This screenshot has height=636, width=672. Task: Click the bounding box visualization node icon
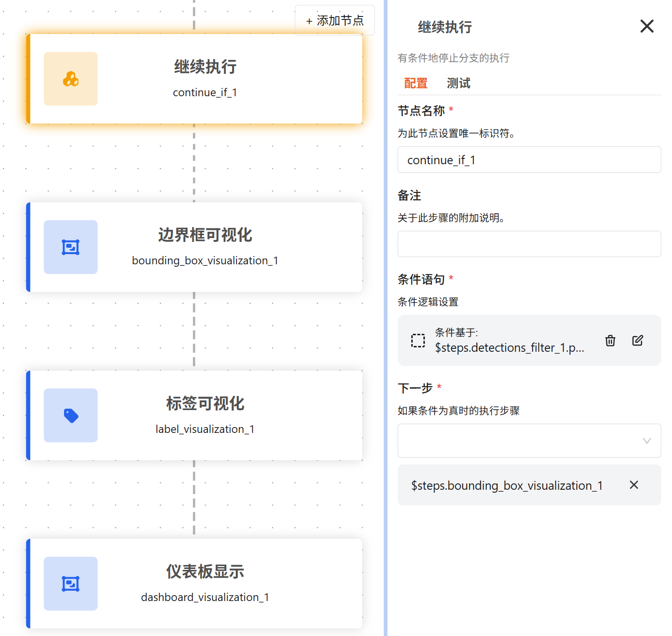70,247
